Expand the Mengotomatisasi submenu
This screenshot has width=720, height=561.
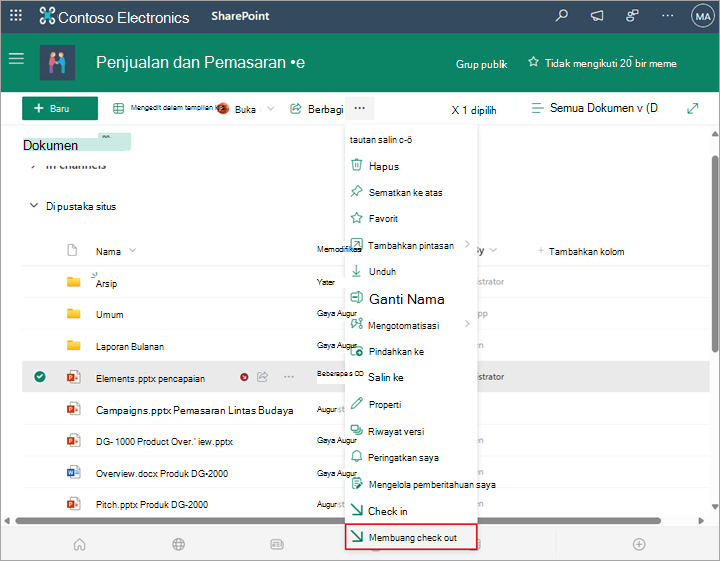(x=467, y=324)
